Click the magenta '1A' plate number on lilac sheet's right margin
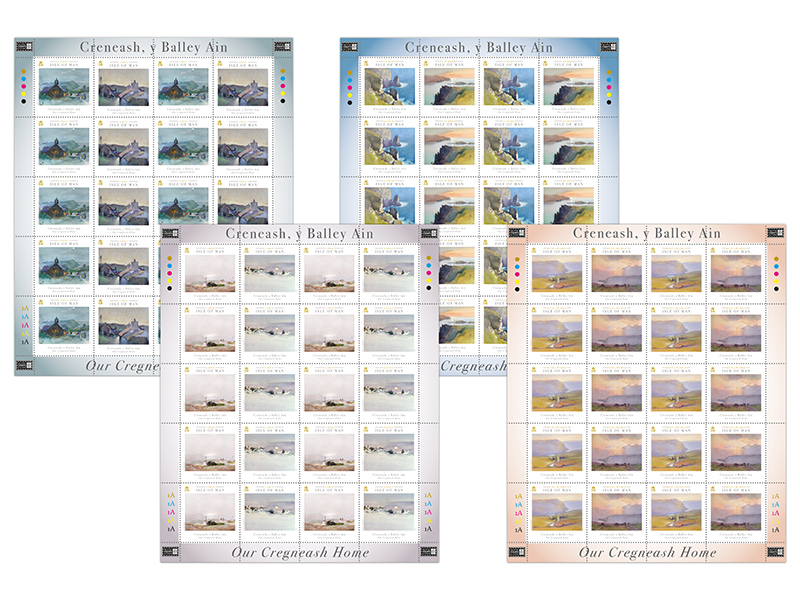The width and height of the screenshot is (800, 600). point(428,512)
